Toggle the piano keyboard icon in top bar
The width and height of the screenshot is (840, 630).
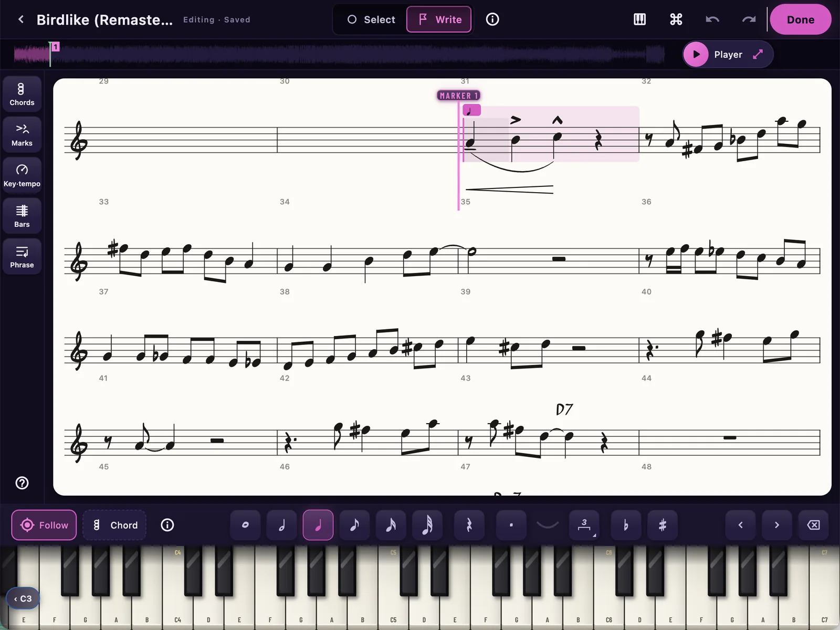point(639,19)
